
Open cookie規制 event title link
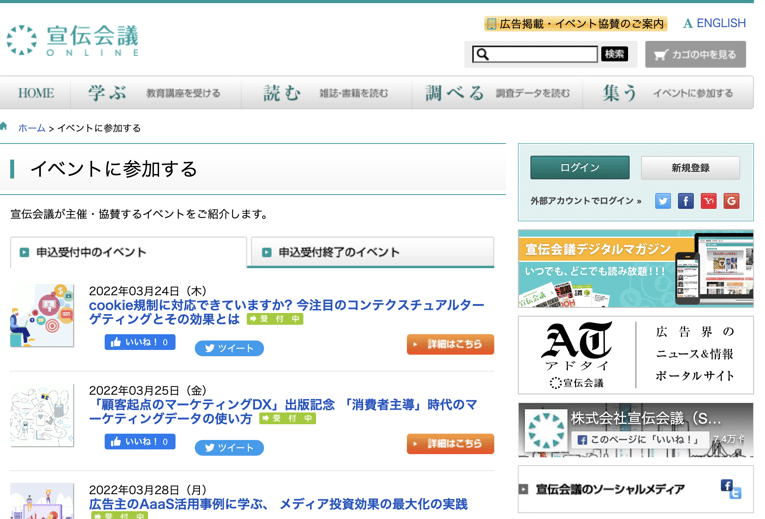pos(286,312)
